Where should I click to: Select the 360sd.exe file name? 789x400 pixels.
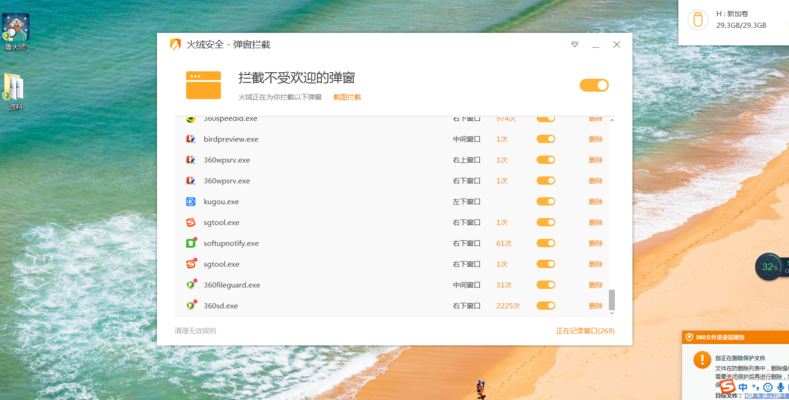221,305
